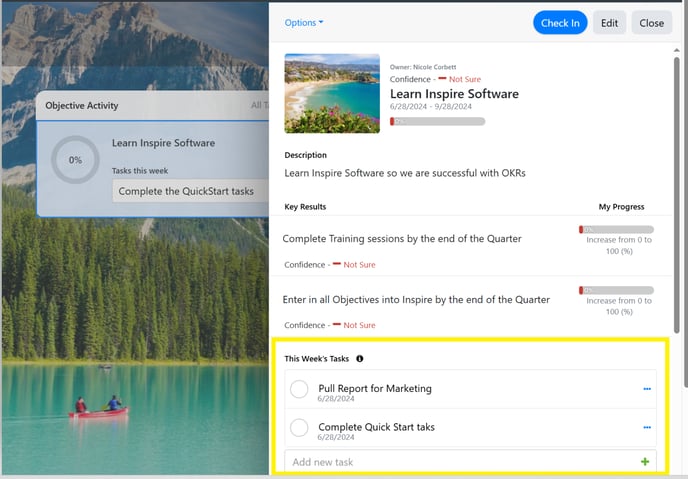Click the Edit button
Screen dimensions: 688x479
pos(609,23)
